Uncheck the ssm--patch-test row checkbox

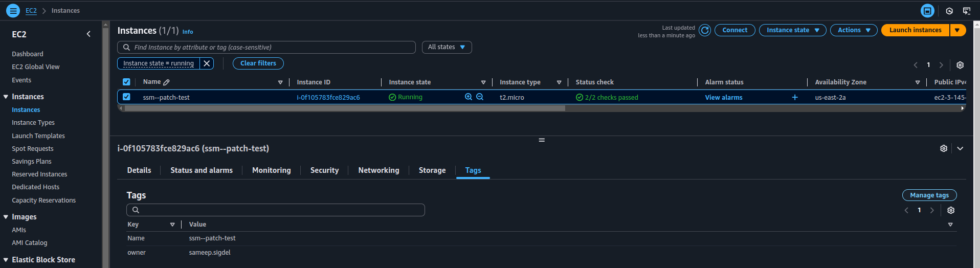pos(126,97)
